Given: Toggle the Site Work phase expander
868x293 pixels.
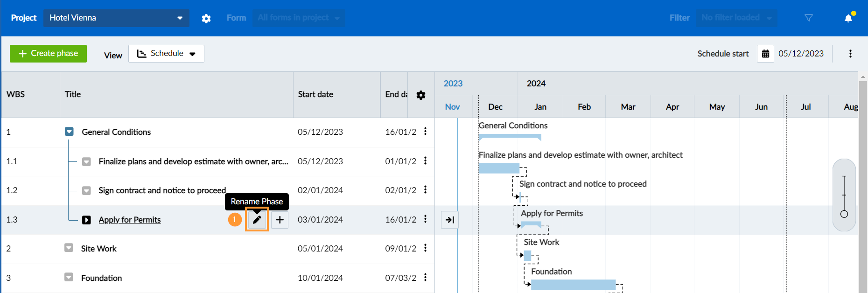Looking at the screenshot, I should point(69,248).
